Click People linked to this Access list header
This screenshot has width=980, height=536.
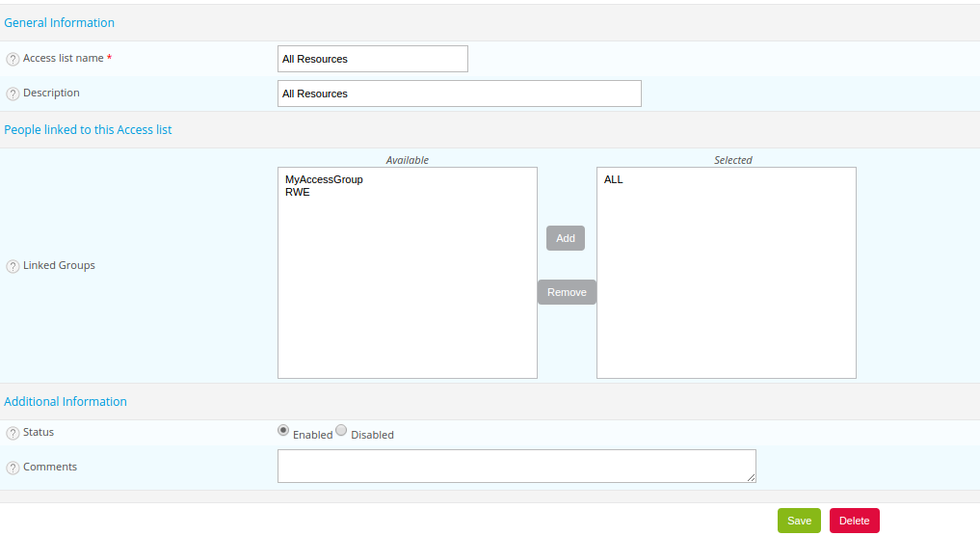pos(88,129)
